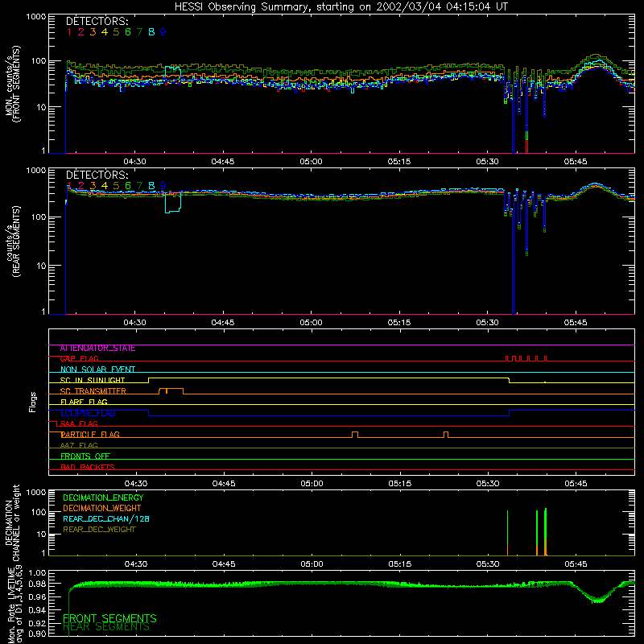Click 05:15 time tick under decimation plot
This screenshot has height=644, width=644.
click(399, 564)
